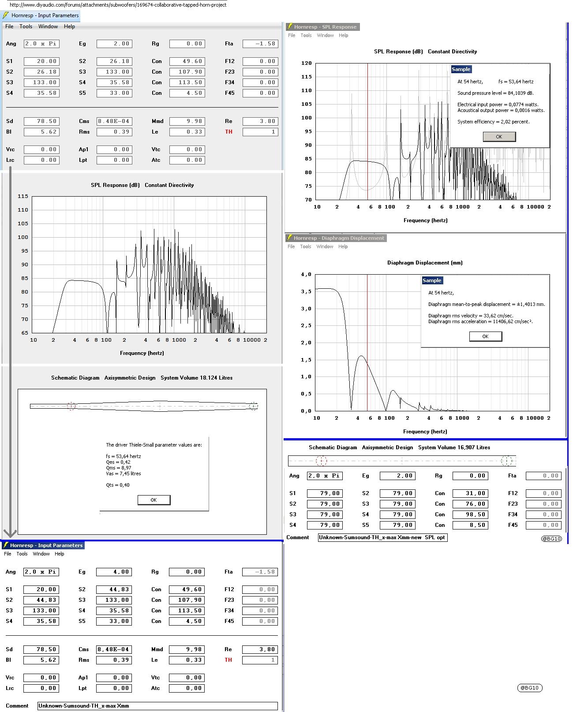
Task: Click the Con field showing 76,00
Action: pyautogui.click(x=470, y=504)
